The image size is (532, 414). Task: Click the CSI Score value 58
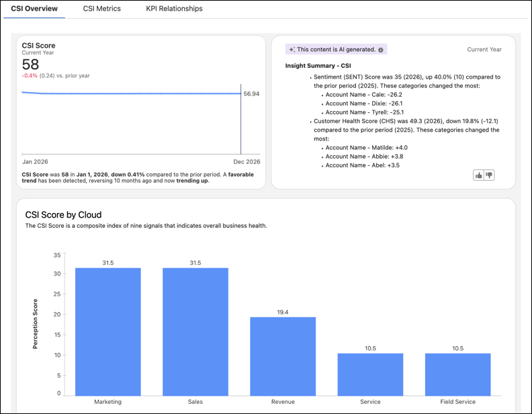coord(30,65)
